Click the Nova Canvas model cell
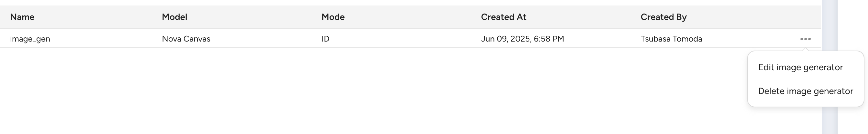868x134 pixels. pyautogui.click(x=186, y=39)
